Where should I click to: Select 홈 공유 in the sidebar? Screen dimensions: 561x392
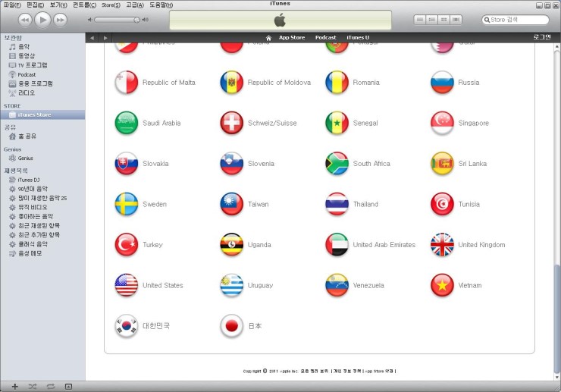[27, 136]
